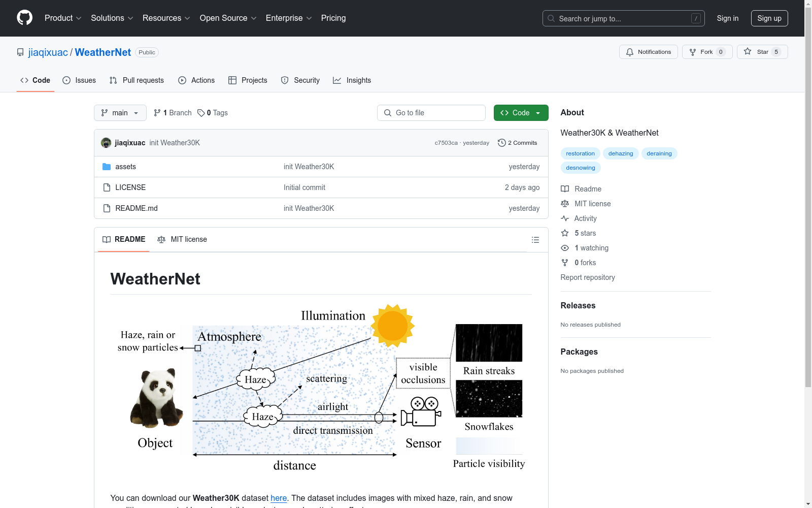812x508 pixels.
Task: Select the Code tab
Action: (x=36, y=80)
